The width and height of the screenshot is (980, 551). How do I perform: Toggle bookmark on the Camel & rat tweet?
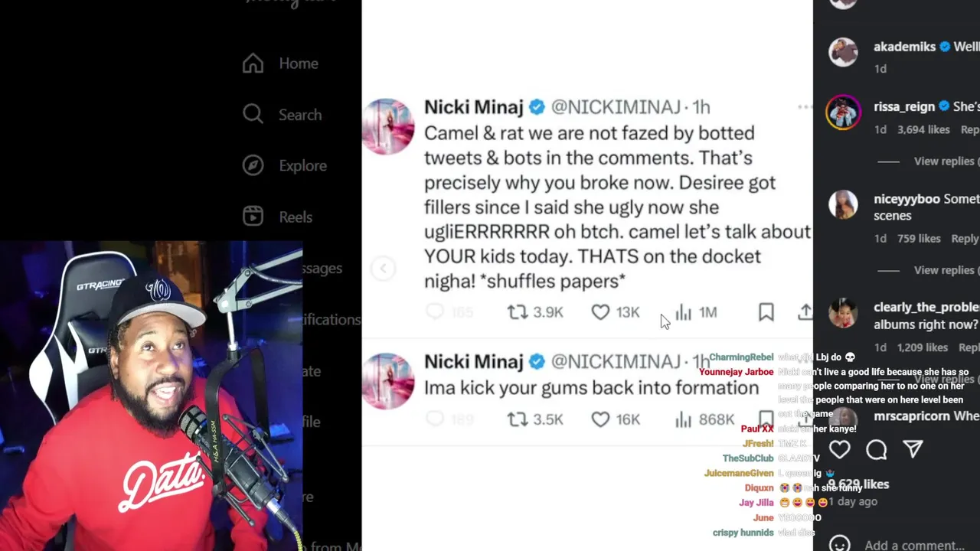coord(766,312)
